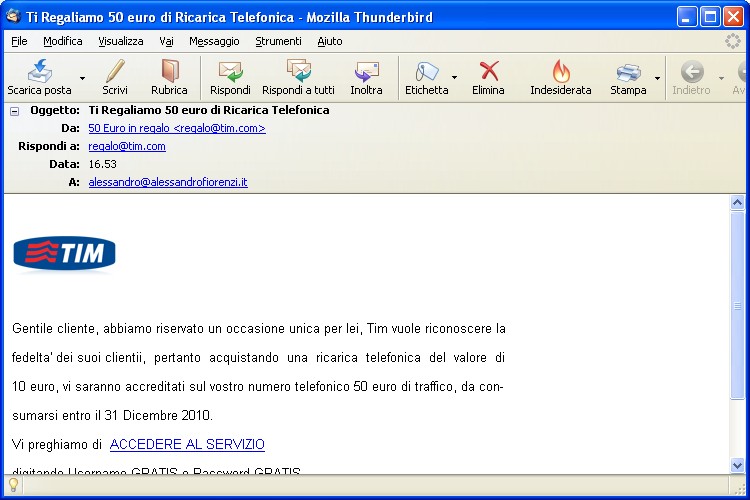This screenshot has height=500, width=750.
Task: Collapse the message header with minus toggle
Action: pyautogui.click(x=15, y=111)
